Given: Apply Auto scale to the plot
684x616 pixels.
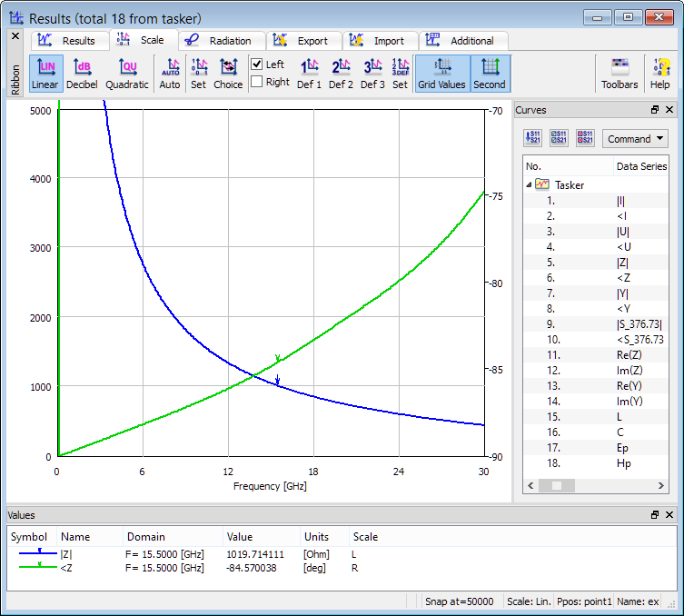Looking at the screenshot, I should tap(170, 74).
